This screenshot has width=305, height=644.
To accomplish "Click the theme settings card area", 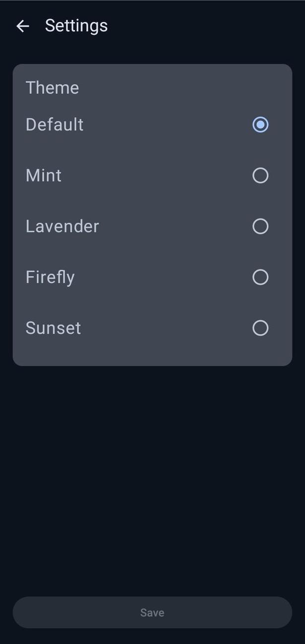I will click(x=152, y=213).
